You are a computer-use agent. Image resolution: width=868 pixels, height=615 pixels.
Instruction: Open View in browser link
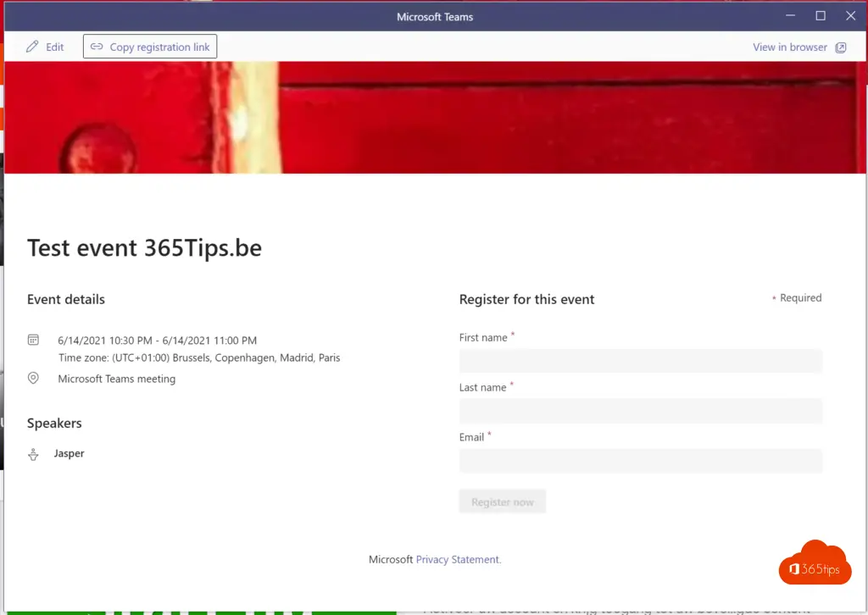pyautogui.click(x=789, y=47)
